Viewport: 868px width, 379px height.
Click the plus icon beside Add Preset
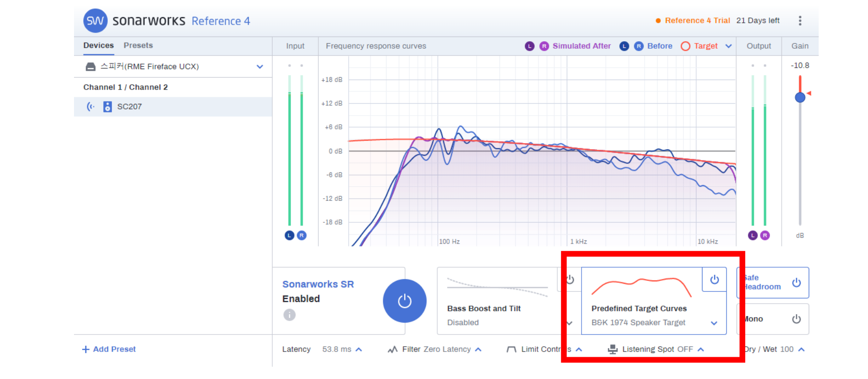coord(86,349)
